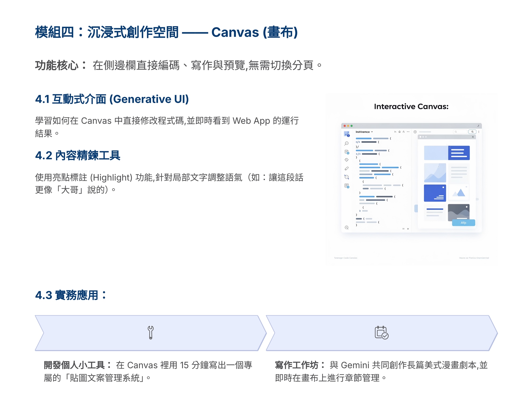Select the eraser icon in mockup sidebar
This screenshot has width=532, height=417.
pos(346,160)
